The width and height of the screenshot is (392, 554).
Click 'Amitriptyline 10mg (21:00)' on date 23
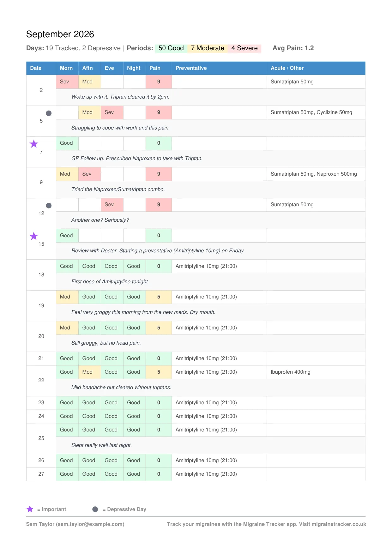pos(206,403)
